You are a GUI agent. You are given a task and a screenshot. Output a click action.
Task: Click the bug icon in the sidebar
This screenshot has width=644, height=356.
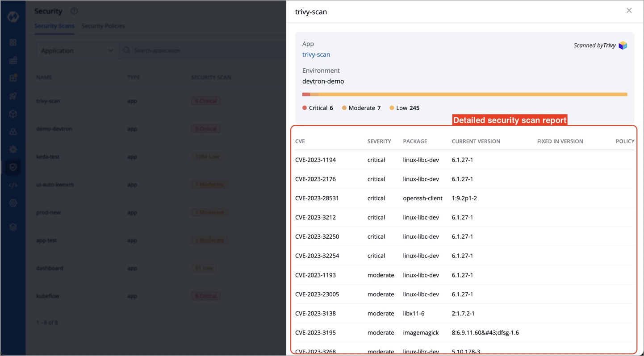[x=13, y=149]
